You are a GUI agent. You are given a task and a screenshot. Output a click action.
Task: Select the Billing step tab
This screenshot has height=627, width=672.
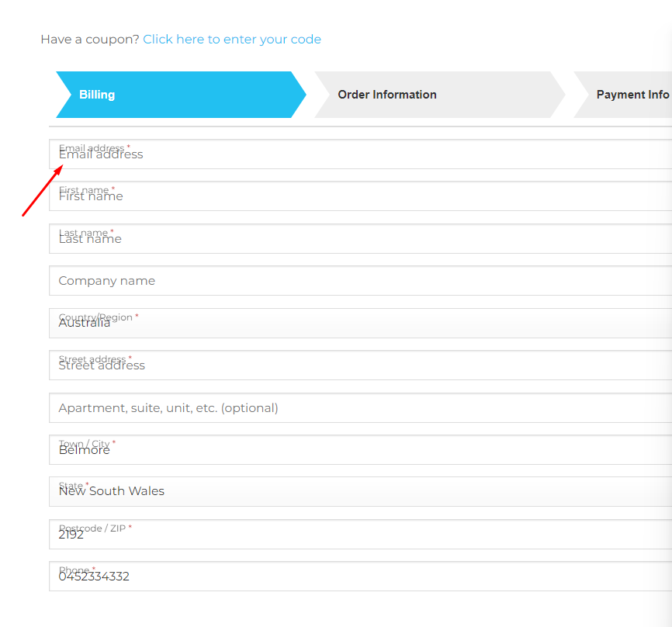tap(182, 95)
